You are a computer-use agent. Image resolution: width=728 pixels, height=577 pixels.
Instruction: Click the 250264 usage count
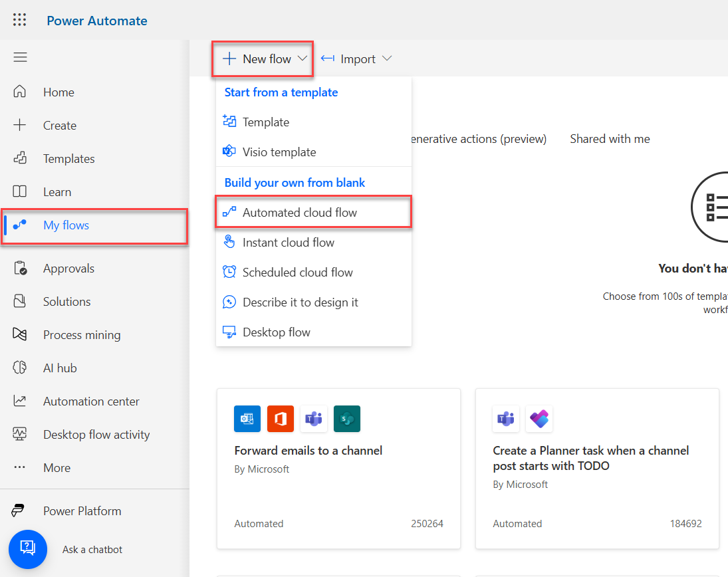point(427,524)
